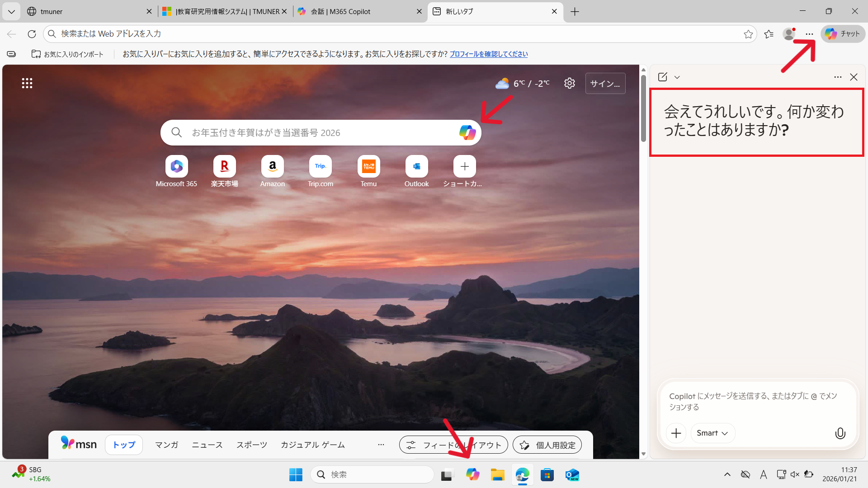The image size is (868, 488).
Task: Open the Microsoft 365 shortcut tile
Action: (176, 167)
